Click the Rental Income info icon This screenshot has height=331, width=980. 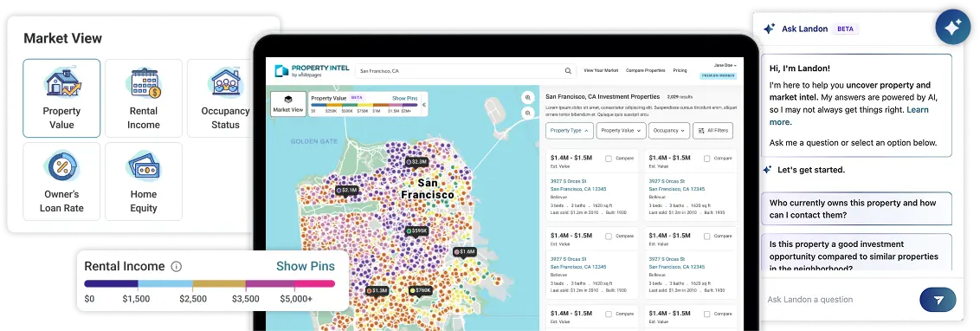pyautogui.click(x=177, y=267)
